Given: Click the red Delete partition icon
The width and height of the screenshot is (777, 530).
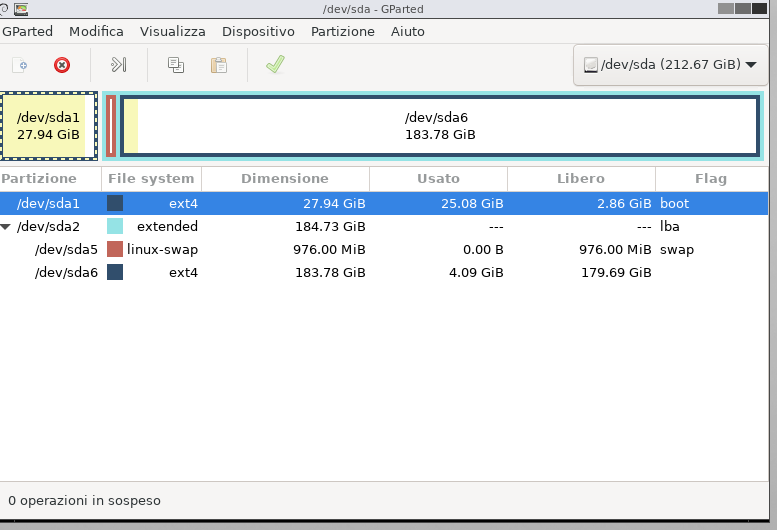Looking at the screenshot, I should click(62, 65).
